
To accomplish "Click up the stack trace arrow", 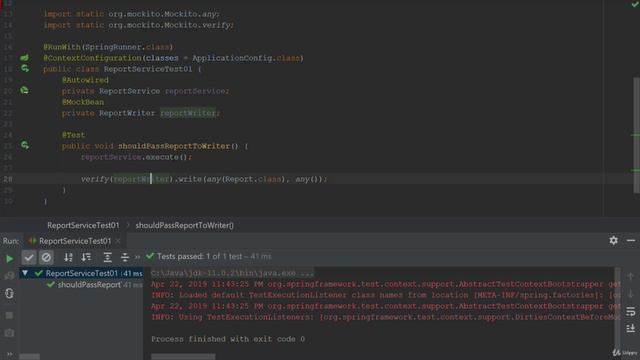I will pos(631,277).
